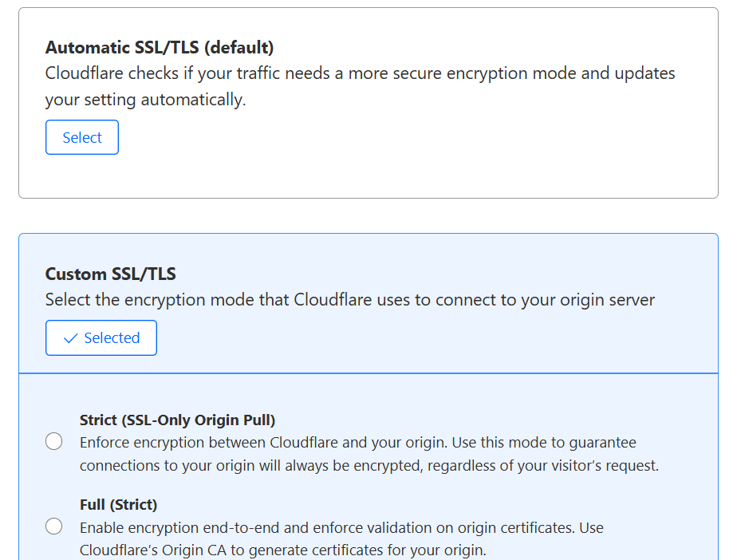Choose Full (Strict) encryption radio option

coord(54,526)
